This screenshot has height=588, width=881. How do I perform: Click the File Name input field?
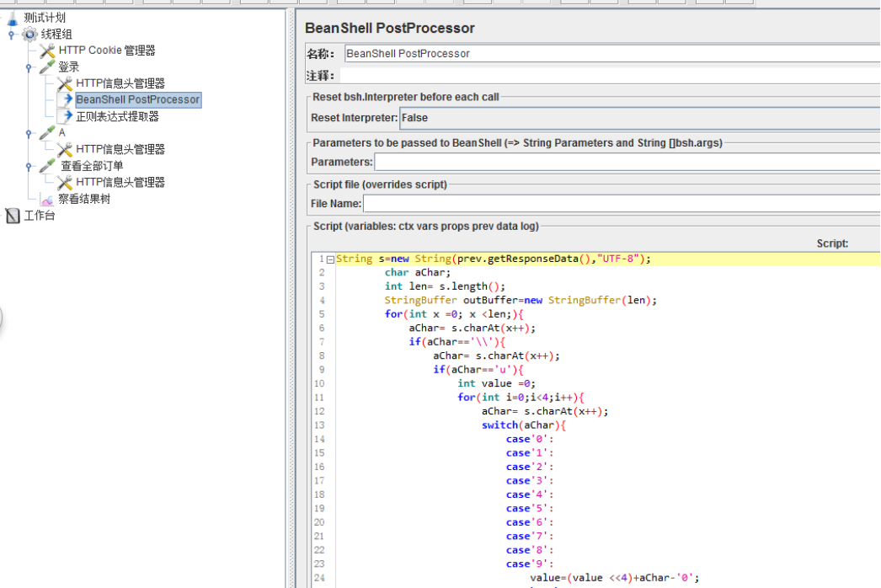point(622,204)
